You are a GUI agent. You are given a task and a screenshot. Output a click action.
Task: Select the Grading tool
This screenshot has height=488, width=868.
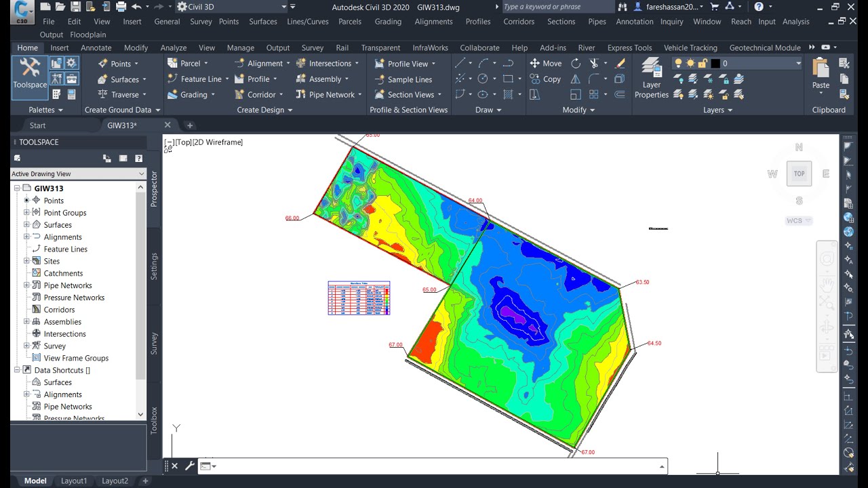pos(191,95)
